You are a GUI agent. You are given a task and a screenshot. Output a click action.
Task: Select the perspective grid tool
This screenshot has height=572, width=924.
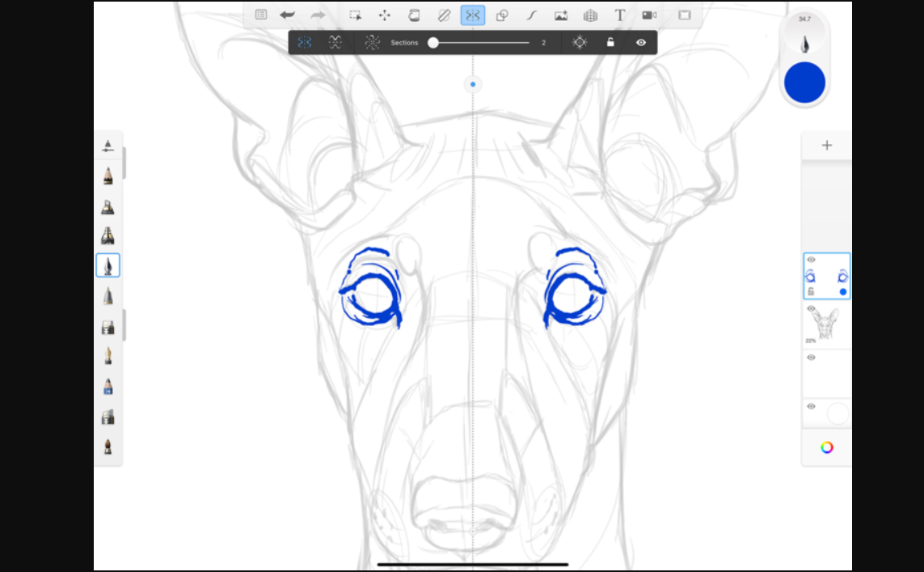pyautogui.click(x=589, y=15)
